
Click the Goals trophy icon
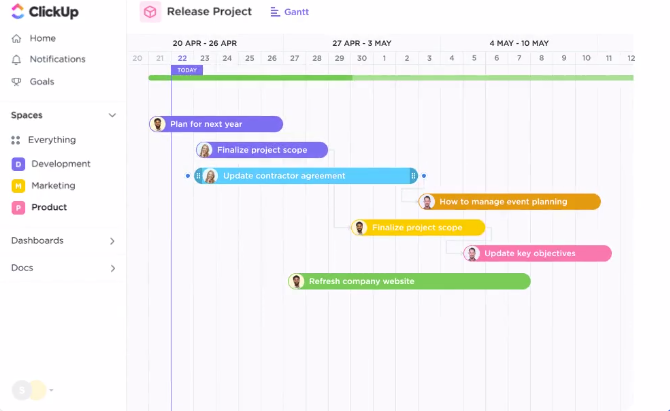[x=16, y=82]
